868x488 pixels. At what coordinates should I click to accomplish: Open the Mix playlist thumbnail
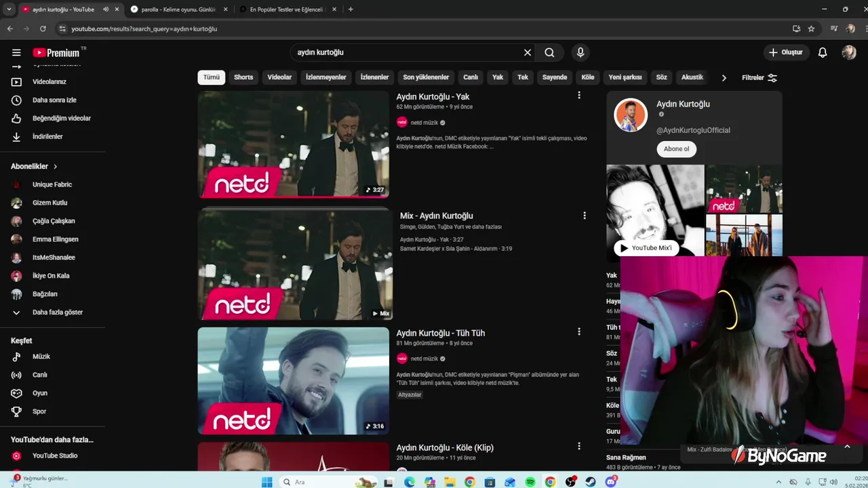[295, 265]
